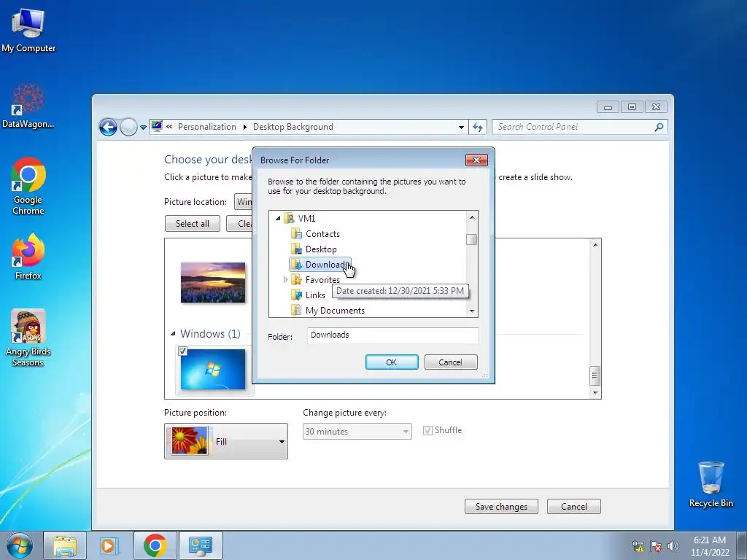The width and height of the screenshot is (747, 560).
Task: Maximize the Control Panel window
Action: [632, 107]
